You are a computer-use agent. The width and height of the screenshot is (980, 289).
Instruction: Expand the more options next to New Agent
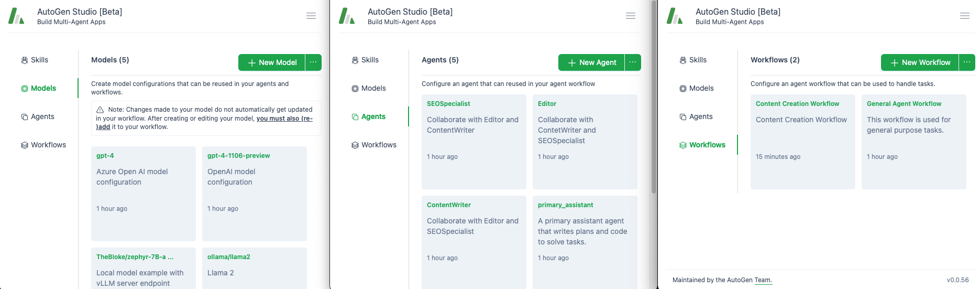[x=633, y=62]
